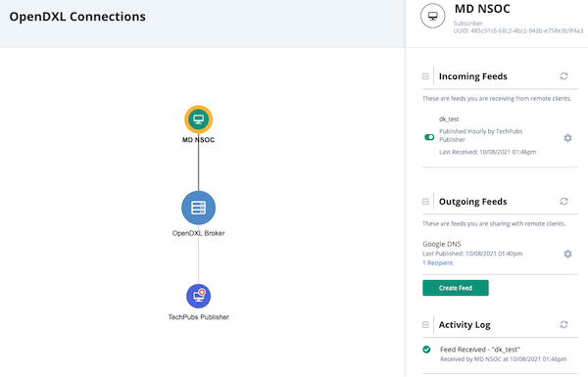Click the OpenDXL Connections page title
This screenshot has width=588, height=377.
77,17
